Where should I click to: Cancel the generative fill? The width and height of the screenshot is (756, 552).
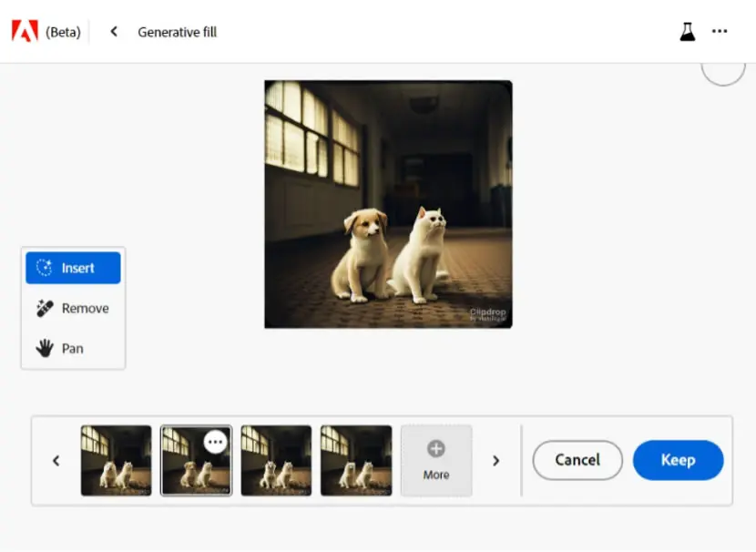[x=577, y=460]
